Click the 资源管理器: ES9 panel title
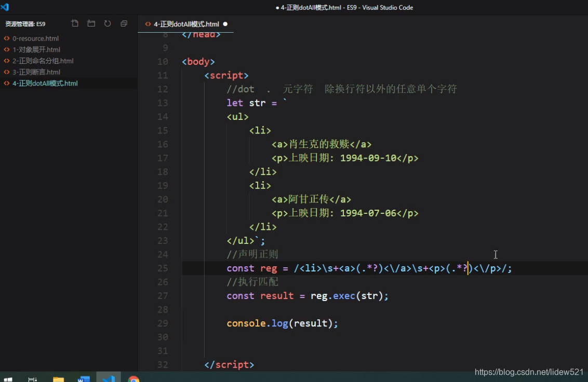Image resolution: width=588 pixels, height=382 pixels. click(x=25, y=24)
